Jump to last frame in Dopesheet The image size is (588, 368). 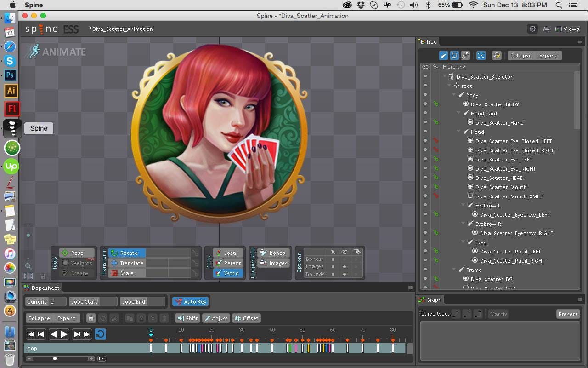(x=87, y=334)
